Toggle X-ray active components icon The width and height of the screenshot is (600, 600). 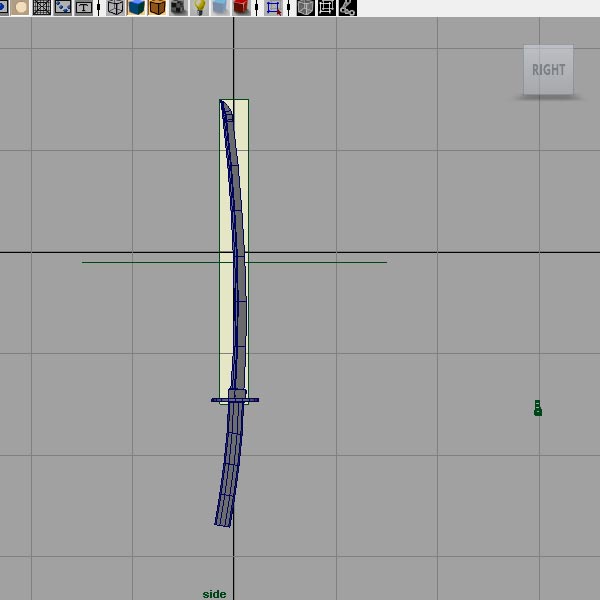point(327,7)
